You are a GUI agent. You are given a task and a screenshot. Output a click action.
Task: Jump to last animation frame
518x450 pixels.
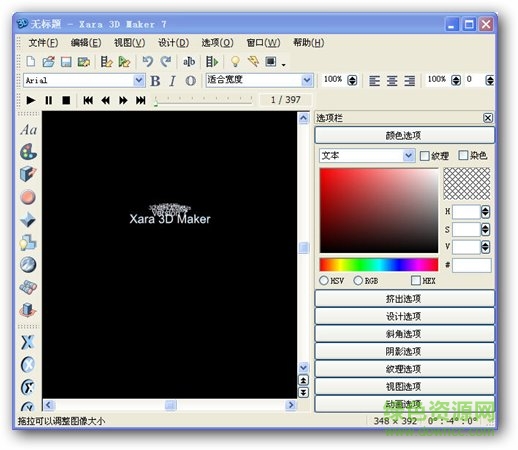(141, 100)
